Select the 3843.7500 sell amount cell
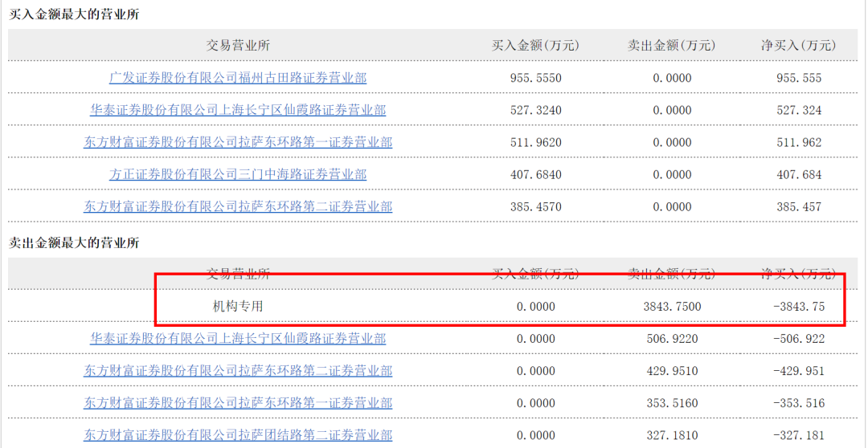Screen dimensions: 868x448 pos(672,306)
